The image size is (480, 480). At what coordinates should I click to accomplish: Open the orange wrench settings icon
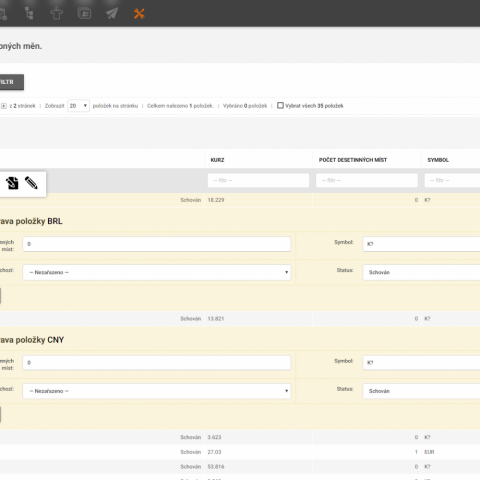click(x=139, y=14)
